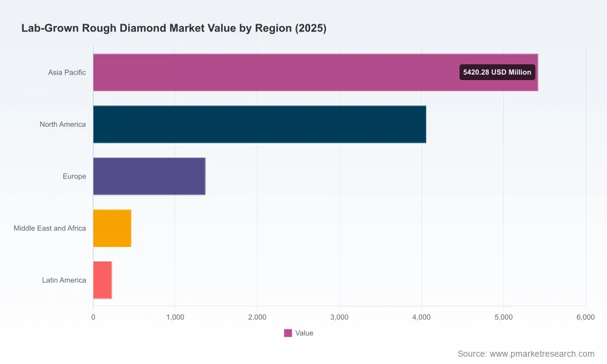Click the Europe bar
Screen dimensions: 607x364
tap(149, 176)
